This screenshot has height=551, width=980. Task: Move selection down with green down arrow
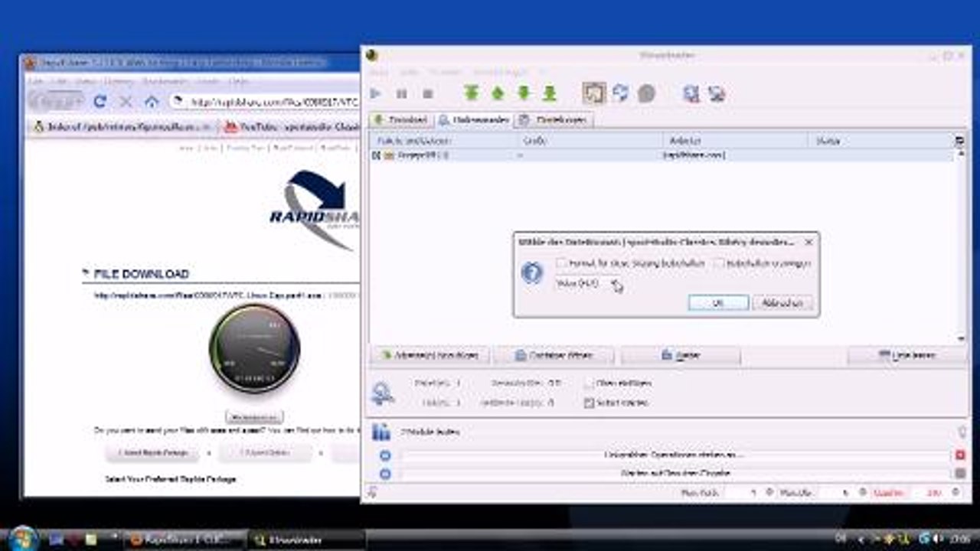[x=524, y=93]
